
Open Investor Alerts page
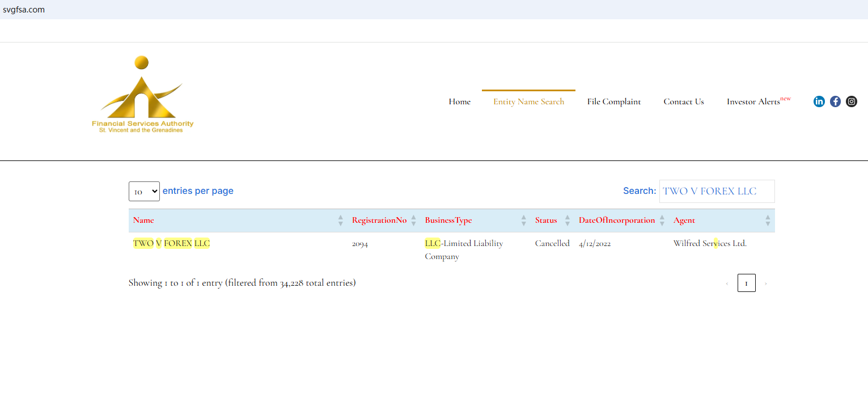click(x=753, y=102)
